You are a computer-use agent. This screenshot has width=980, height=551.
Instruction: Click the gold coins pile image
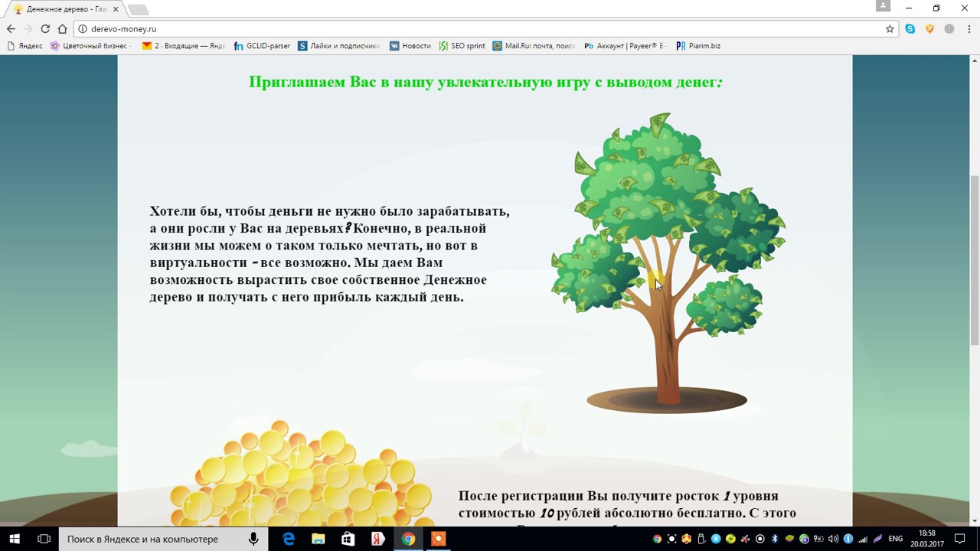pyautogui.click(x=301, y=472)
